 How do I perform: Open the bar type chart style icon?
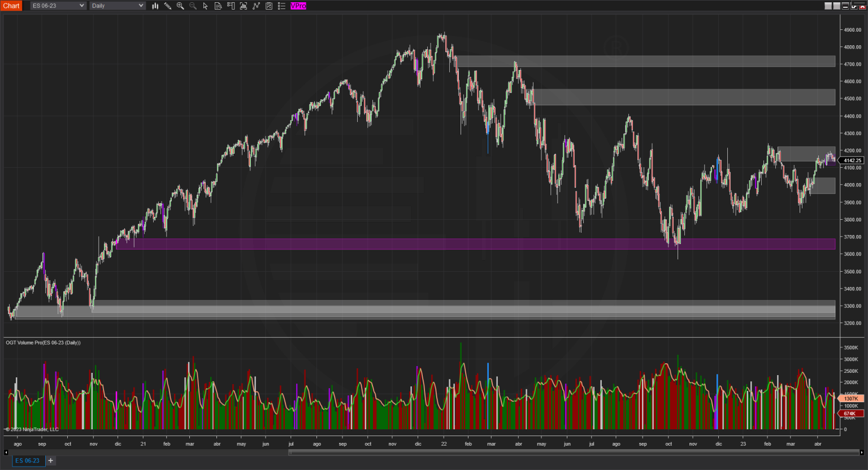tap(155, 6)
